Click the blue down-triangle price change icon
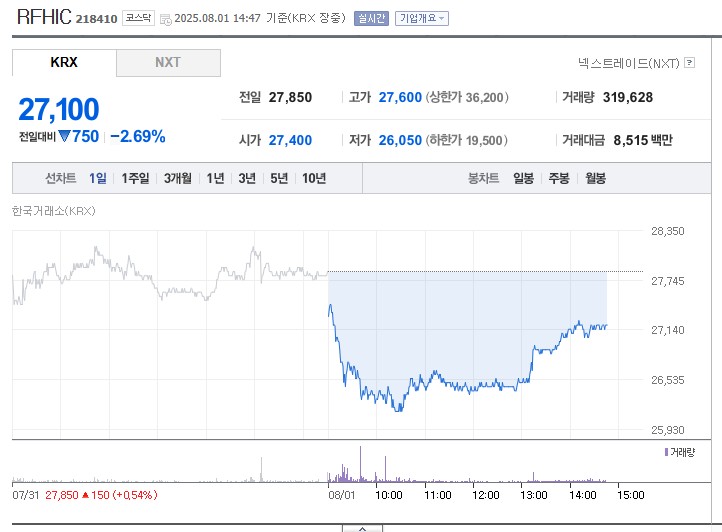 63,136
